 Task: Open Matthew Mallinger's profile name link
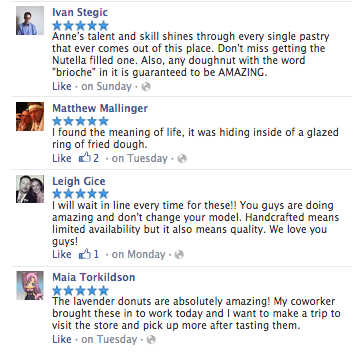[100, 108]
